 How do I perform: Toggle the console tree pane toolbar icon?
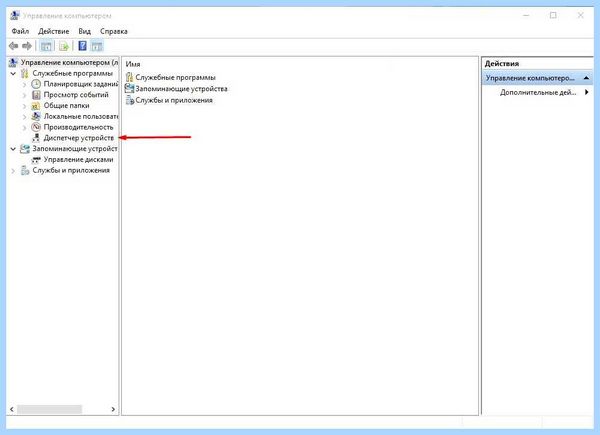point(46,47)
